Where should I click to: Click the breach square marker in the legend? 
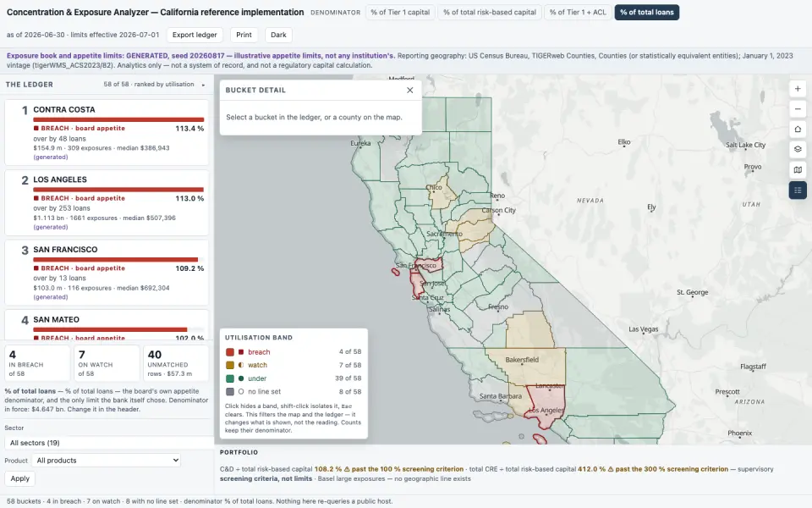[241, 352]
